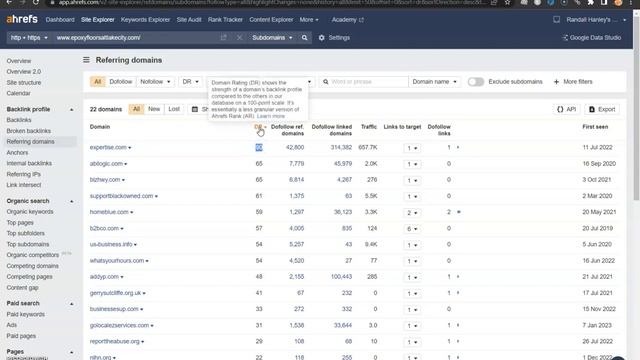This screenshot has width=640, height=360.
Task: Open the Subdomains mode dropdown
Action: point(272,38)
